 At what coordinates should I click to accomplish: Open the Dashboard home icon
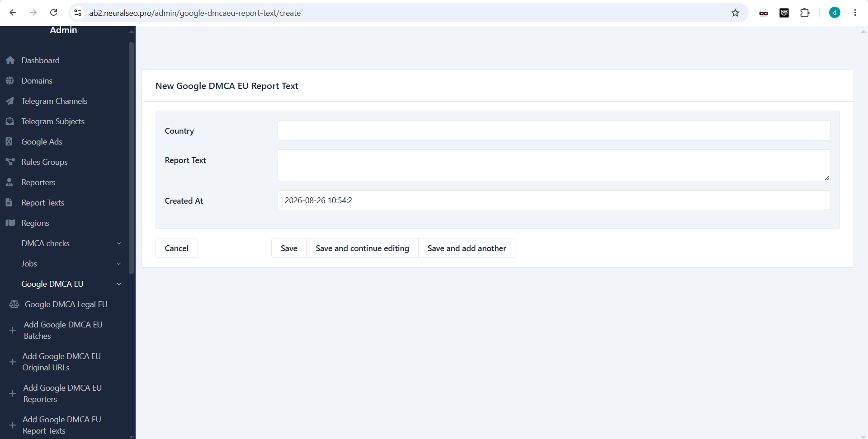point(10,61)
